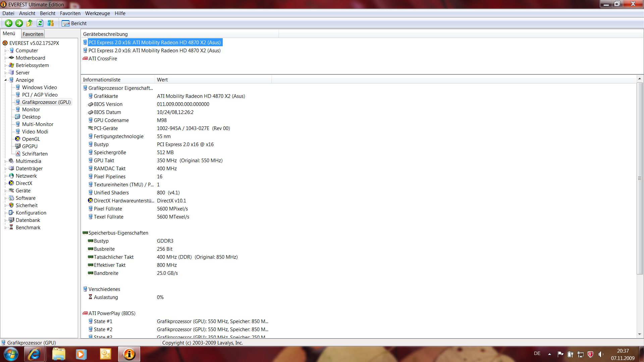Click the Informationsliste column header
Image resolution: width=644 pixels, height=362 pixels.
[118, 80]
